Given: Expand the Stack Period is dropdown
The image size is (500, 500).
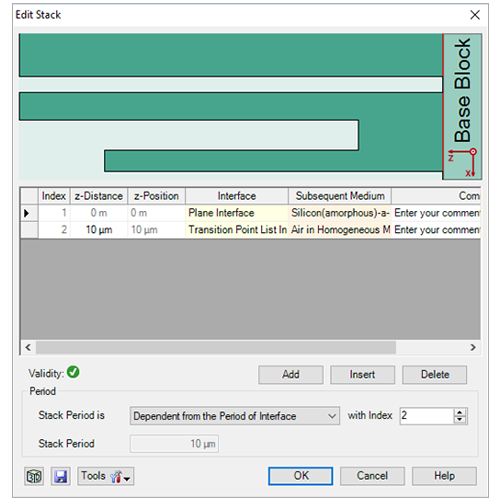Looking at the screenshot, I should [x=235, y=416].
